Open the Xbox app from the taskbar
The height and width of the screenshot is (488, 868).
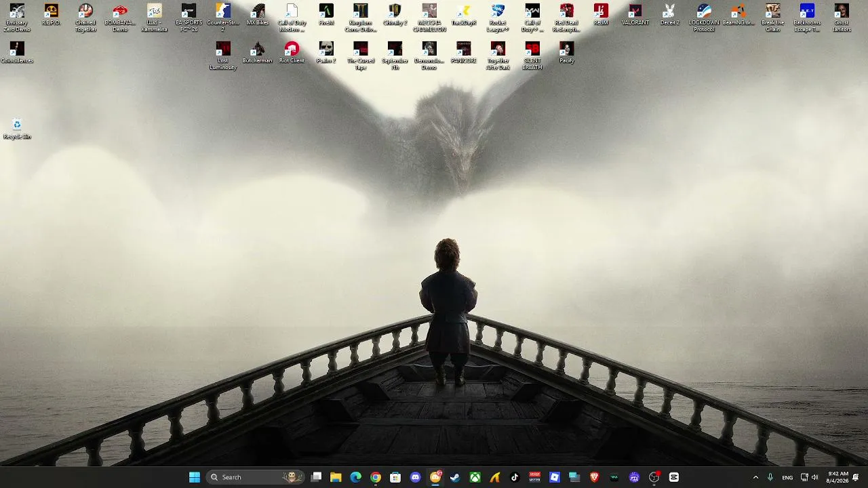[475, 477]
